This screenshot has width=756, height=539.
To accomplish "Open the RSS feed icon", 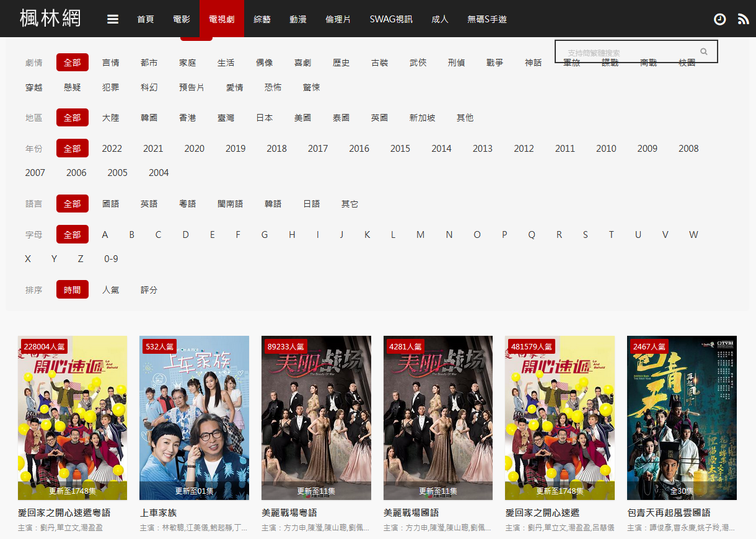I will [x=744, y=19].
